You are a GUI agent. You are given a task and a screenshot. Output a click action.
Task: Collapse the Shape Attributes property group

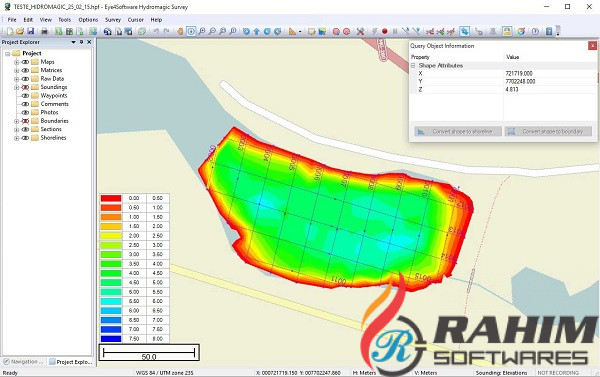pyautogui.click(x=413, y=65)
